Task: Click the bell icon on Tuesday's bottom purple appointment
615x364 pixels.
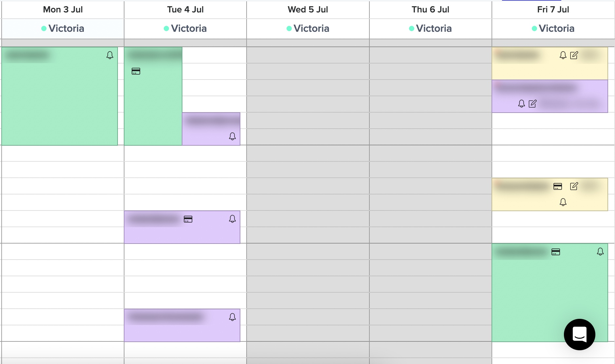Action: (232, 317)
